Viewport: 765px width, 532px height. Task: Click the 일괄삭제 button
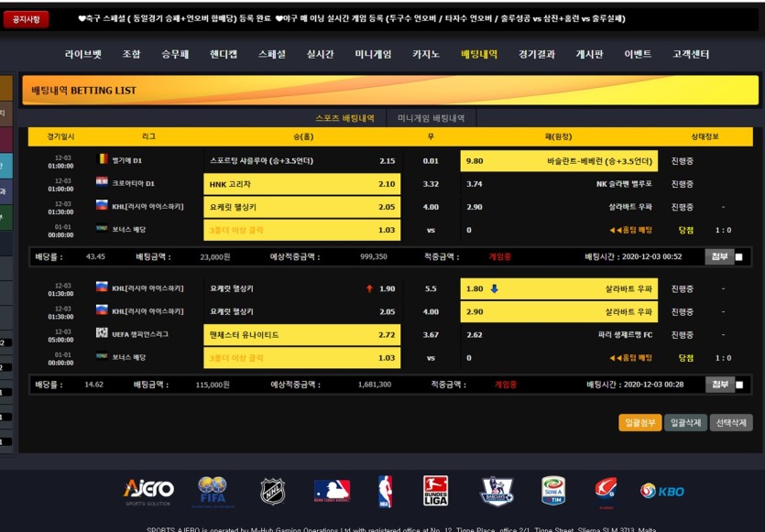pyautogui.click(x=685, y=422)
